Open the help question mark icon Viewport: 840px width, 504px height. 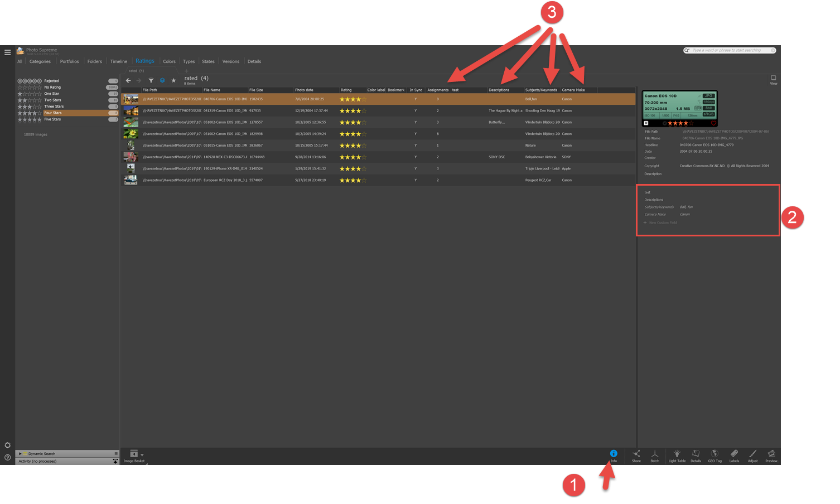point(7,457)
